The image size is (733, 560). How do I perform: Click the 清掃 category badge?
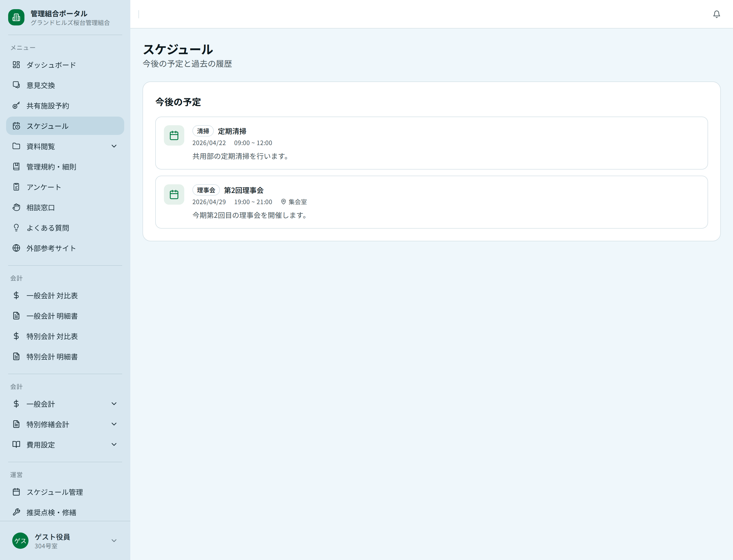click(x=203, y=131)
